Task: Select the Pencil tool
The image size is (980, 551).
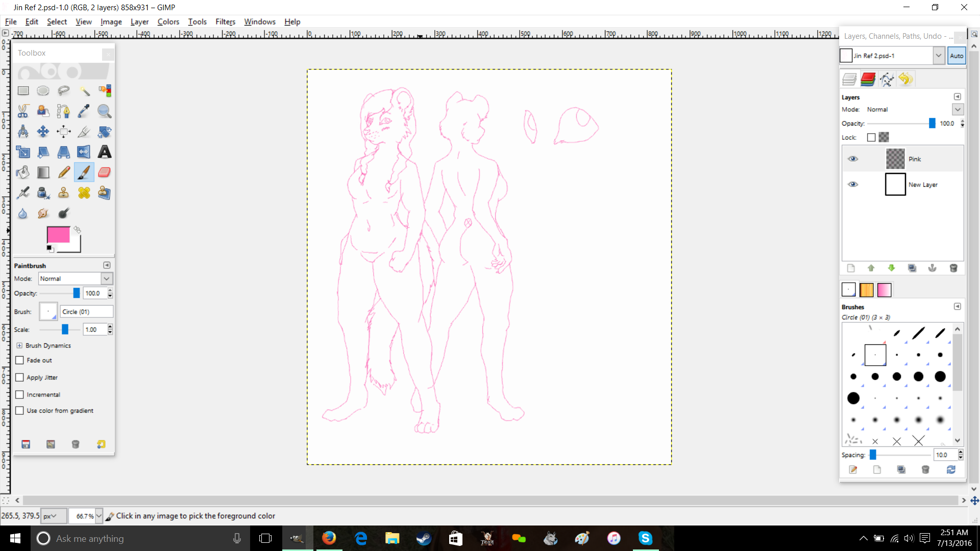Action: [x=64, y=172]
